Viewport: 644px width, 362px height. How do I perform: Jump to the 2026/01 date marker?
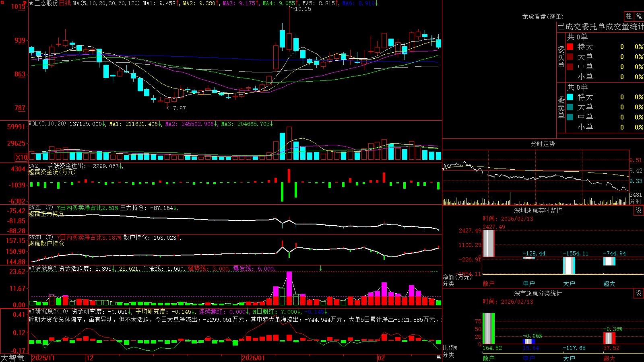[x=253, y=358]
